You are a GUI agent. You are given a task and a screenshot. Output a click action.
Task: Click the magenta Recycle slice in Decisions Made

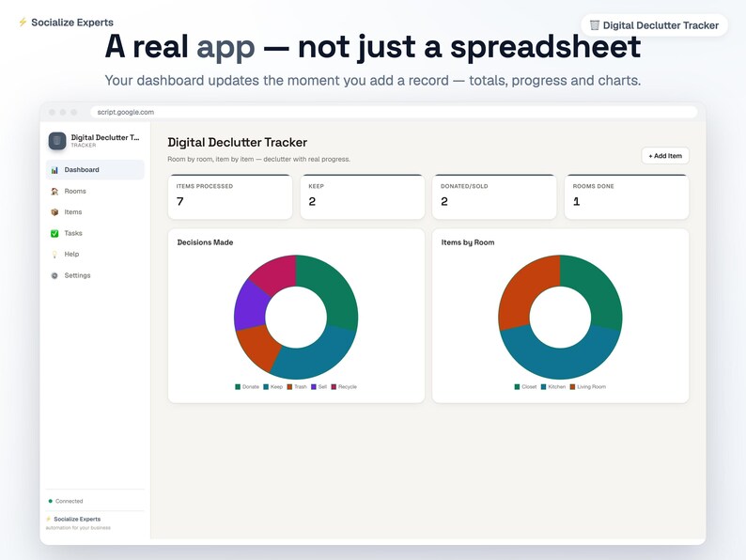[275, 273]
